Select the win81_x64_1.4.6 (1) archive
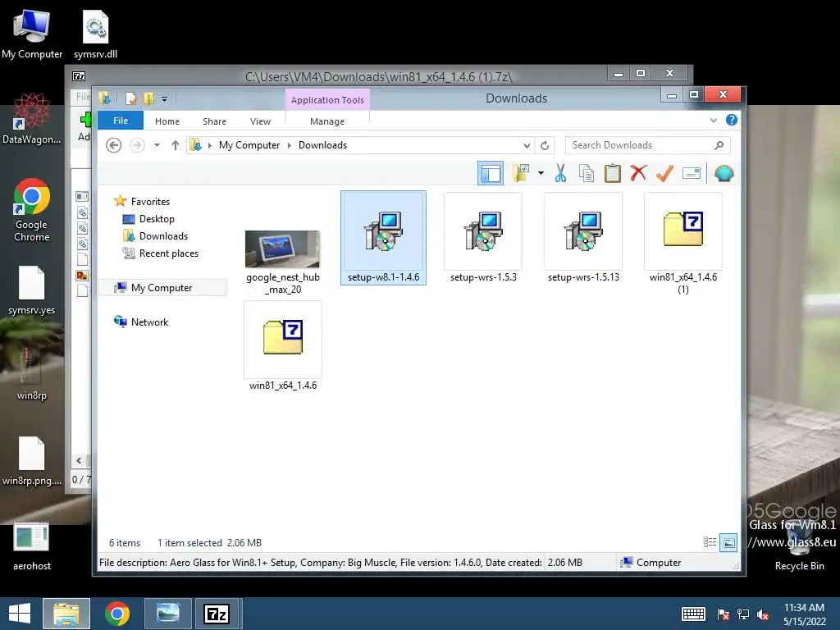This screenshot has height=630, width=840. (683, 244)
